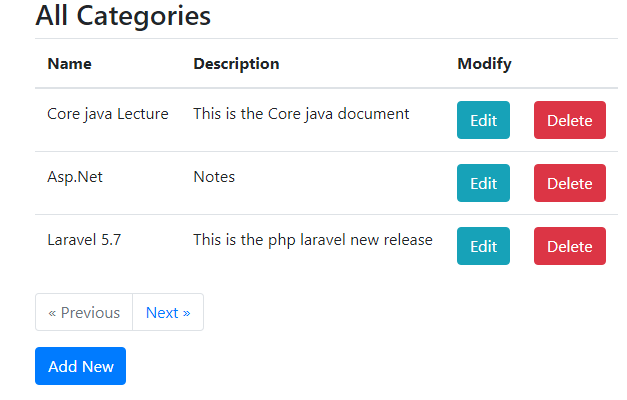Click the Description column header
This screenshot has height=400, width=627.
tap(236, 64)
